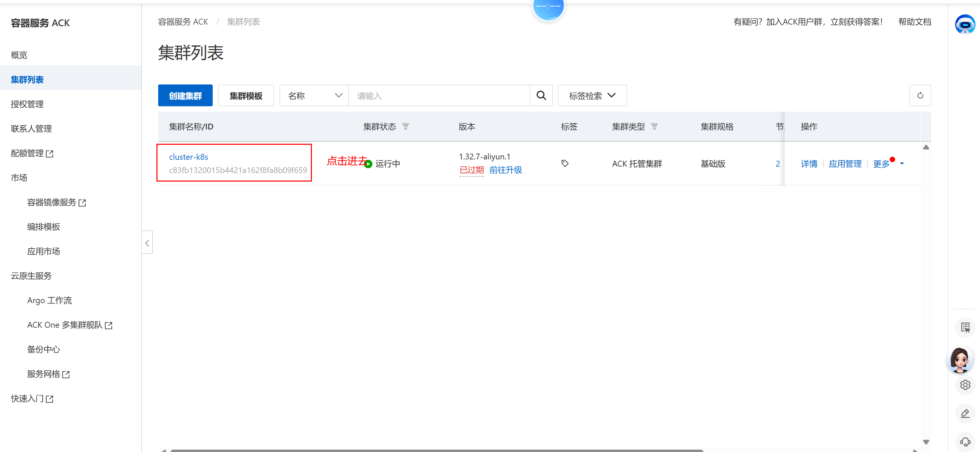Click the table scroll-up arrow
Image resolution: width=980 pixels, height=452 pixels.
(x=926, y=147)
